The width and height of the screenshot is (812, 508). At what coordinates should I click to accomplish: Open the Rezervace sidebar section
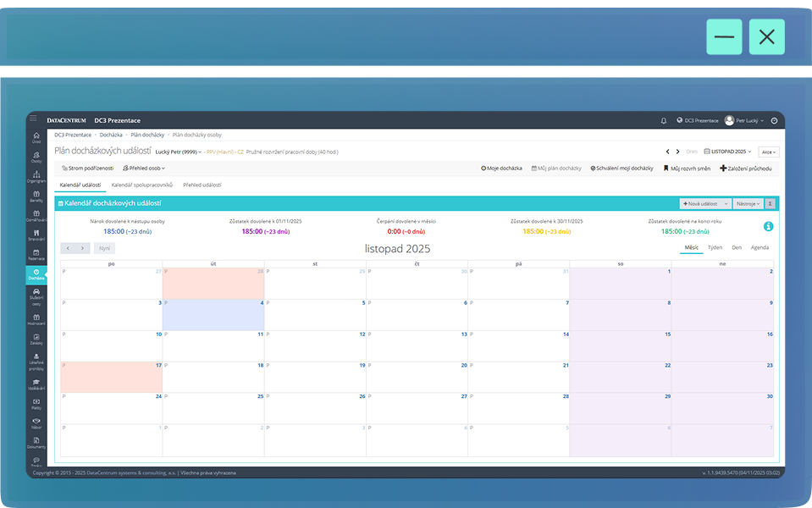(x=36, y=255)
